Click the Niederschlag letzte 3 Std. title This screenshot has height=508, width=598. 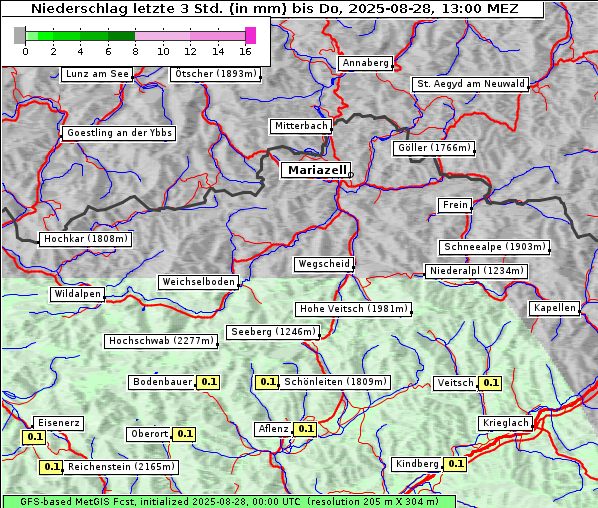[x=274, y=8]
